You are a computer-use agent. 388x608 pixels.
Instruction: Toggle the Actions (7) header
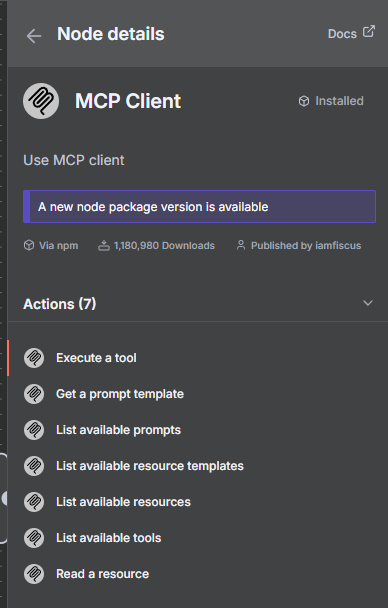[x=60, y=304]
